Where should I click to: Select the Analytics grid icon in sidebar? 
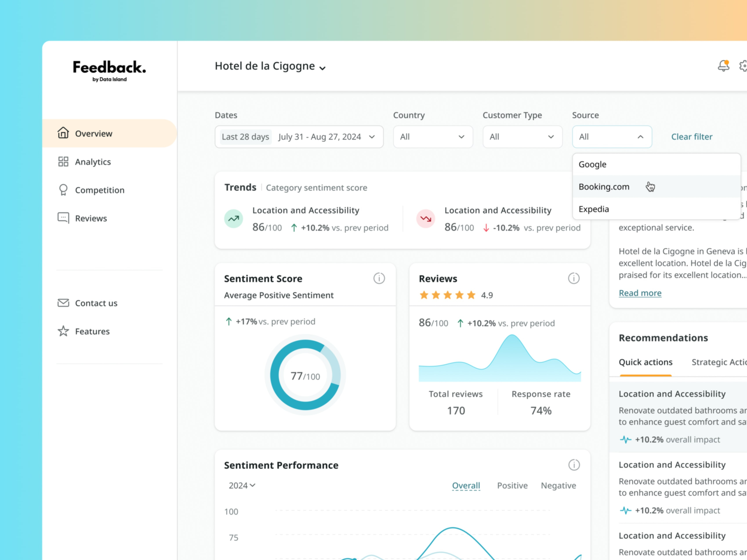coord(63,162)
